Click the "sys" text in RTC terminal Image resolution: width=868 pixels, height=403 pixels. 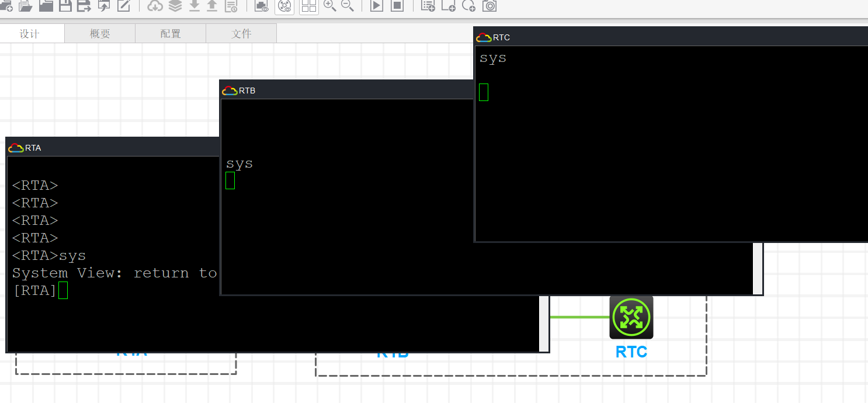point(493,58)
